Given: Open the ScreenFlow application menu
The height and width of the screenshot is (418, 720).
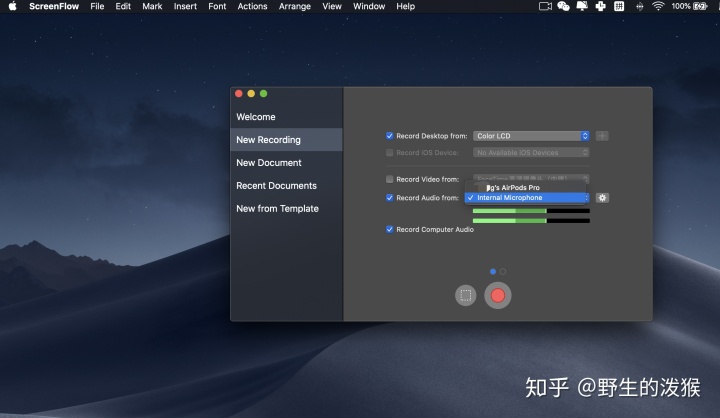Looking at the screenshot, I should (54, 6).
